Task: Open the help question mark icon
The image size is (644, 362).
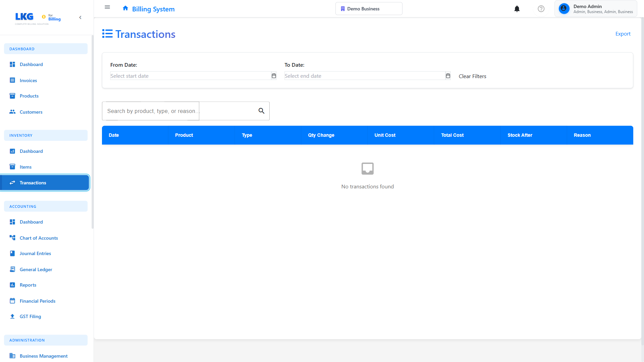Action: coord(541,9)
